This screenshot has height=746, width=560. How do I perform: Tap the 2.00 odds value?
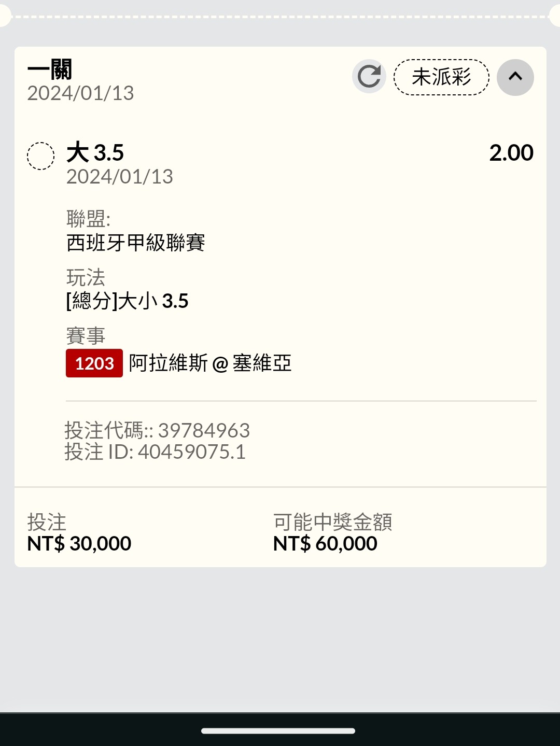[511, 153]
